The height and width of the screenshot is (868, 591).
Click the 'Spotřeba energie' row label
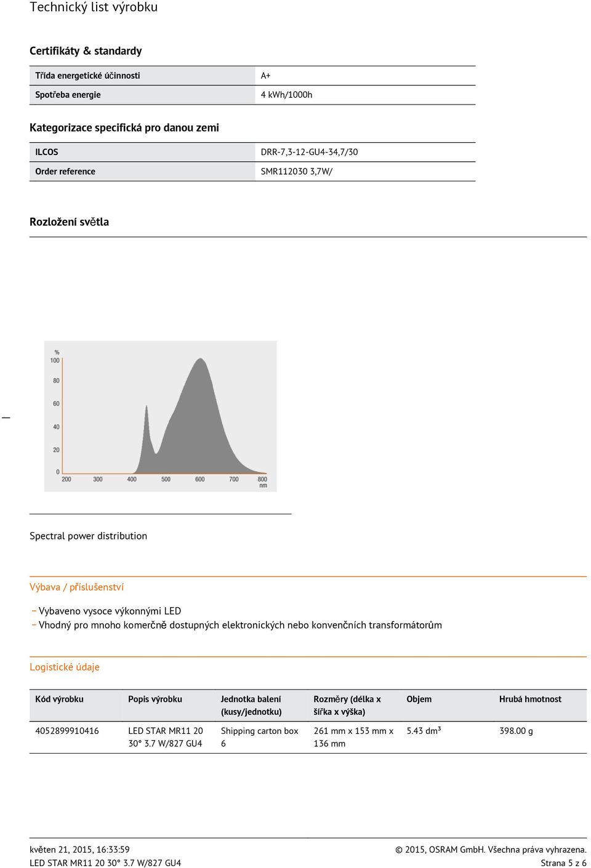[68, 95]
